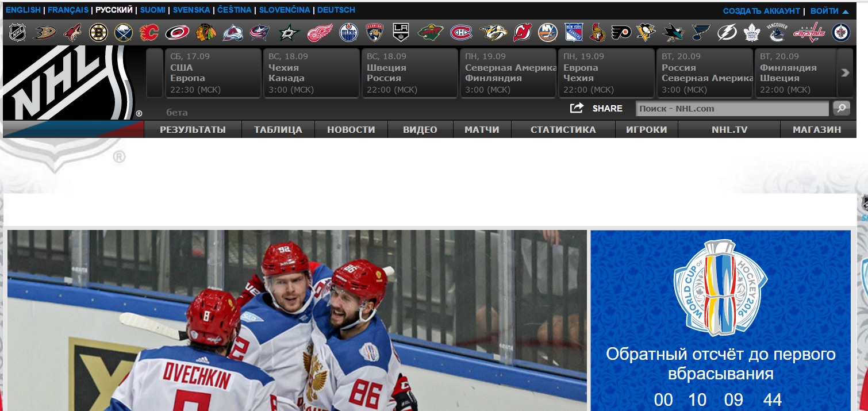Open the СТАТИСТИКА menu item
The width and height of the screenshot is (868, 411).
pos(563,129)
